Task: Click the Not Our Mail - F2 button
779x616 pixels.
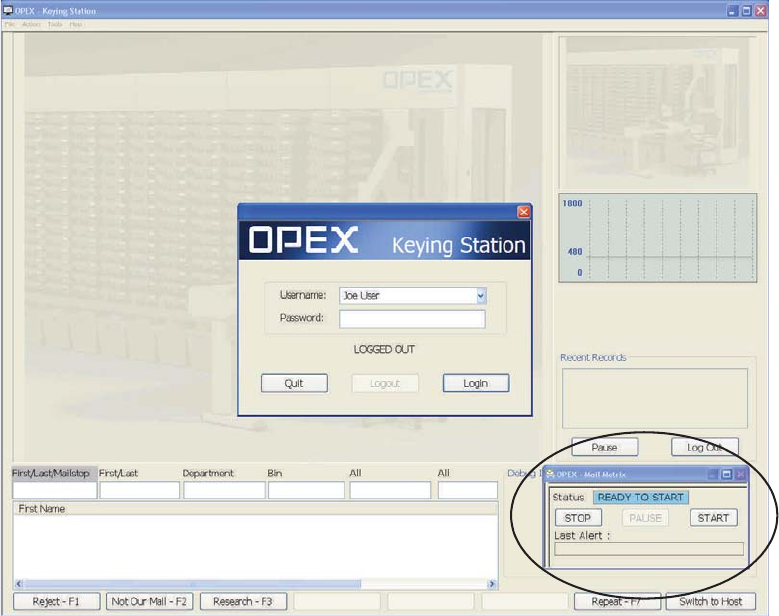Action: [149, 602]
